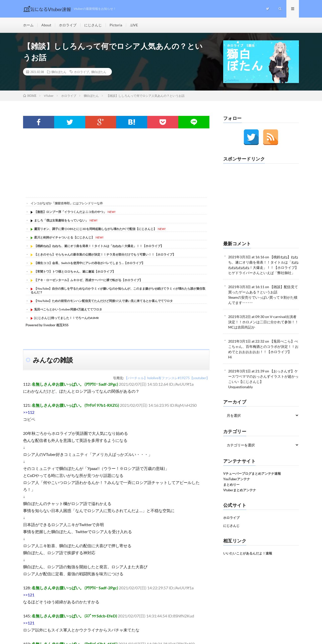
Task: Open RSS link 【アキ・ローゼンタール】ムキロゼ
Action: (88, 280)
